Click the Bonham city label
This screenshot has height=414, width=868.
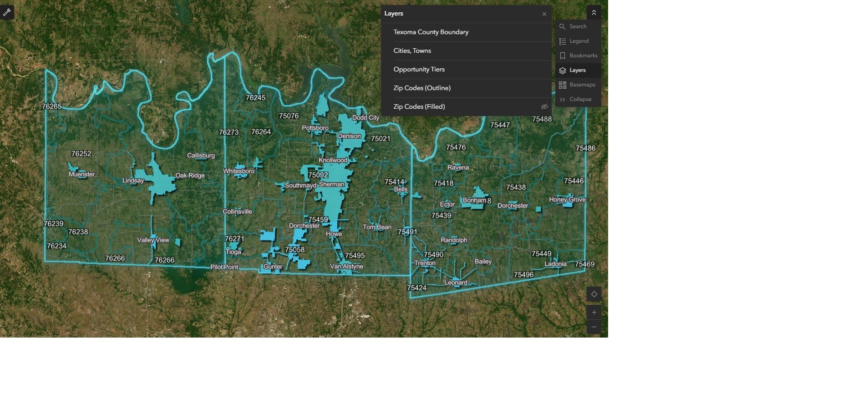click(474, 200)
